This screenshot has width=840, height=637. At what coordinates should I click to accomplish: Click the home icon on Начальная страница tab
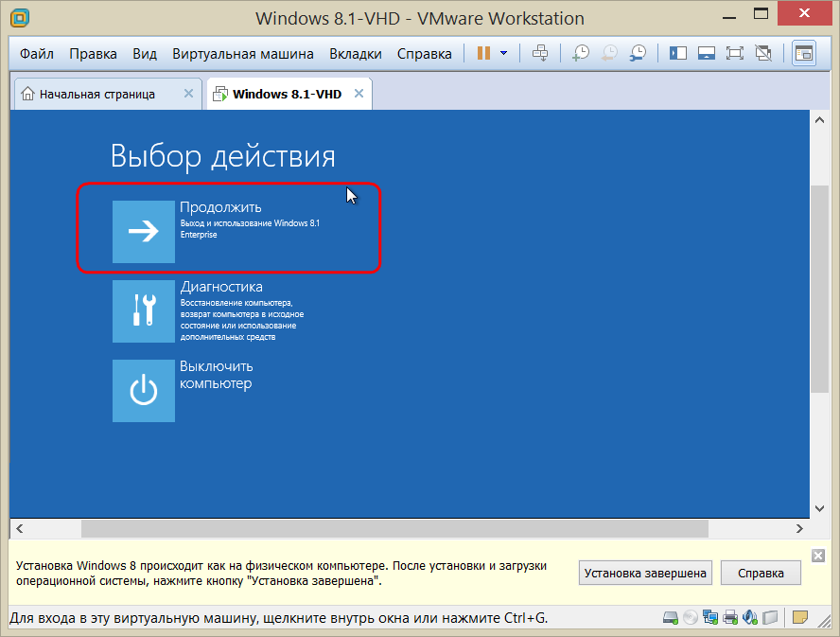click(27, 94)
